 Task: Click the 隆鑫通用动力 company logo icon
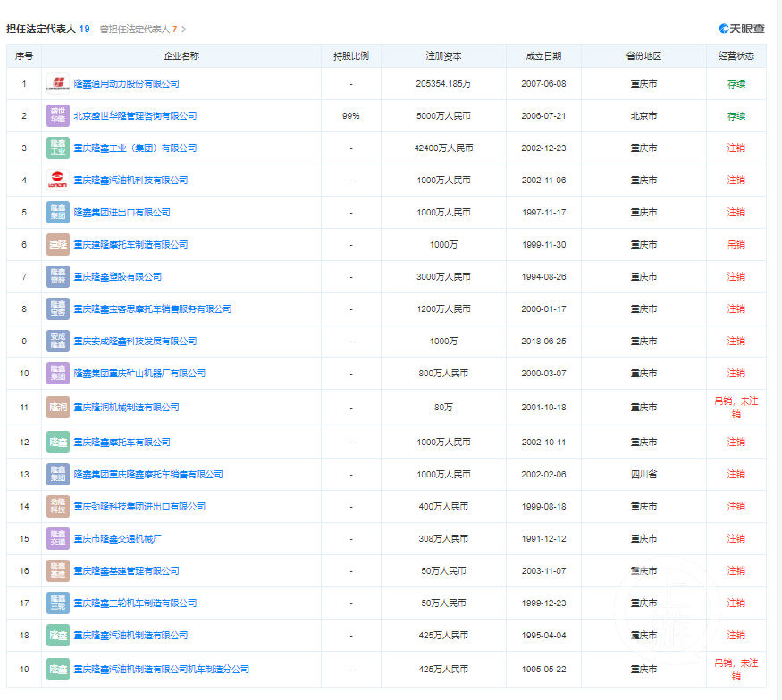click(x=57, y=83)
